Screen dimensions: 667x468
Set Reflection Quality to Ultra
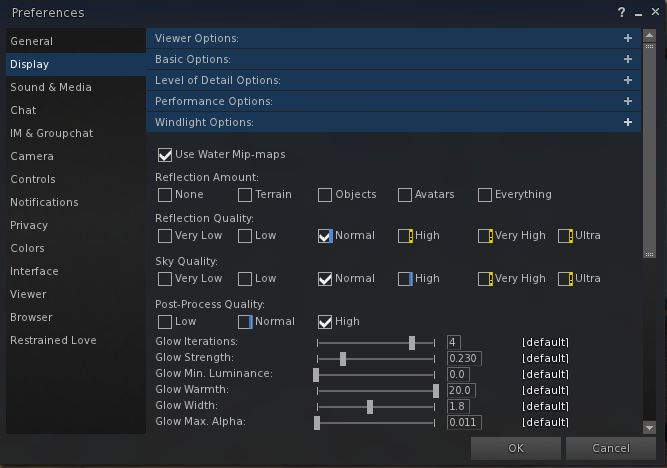tap(565, 236)
